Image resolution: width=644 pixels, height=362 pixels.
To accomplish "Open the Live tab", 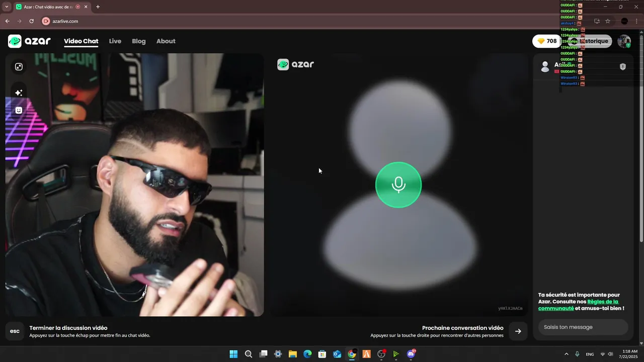I will (115, 41).
